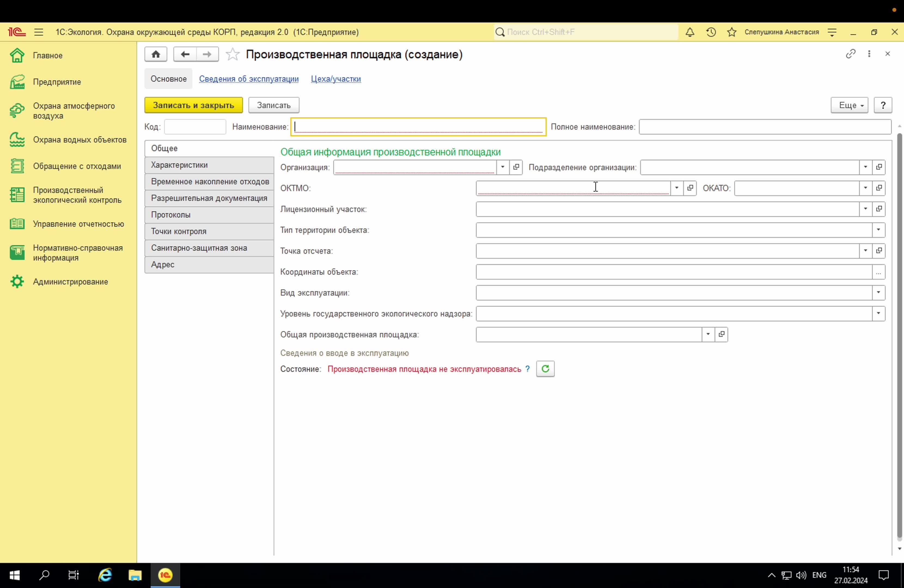This screenshot has height=588, width=904.
Task: Open Windows Start menu
Action: 14,575
